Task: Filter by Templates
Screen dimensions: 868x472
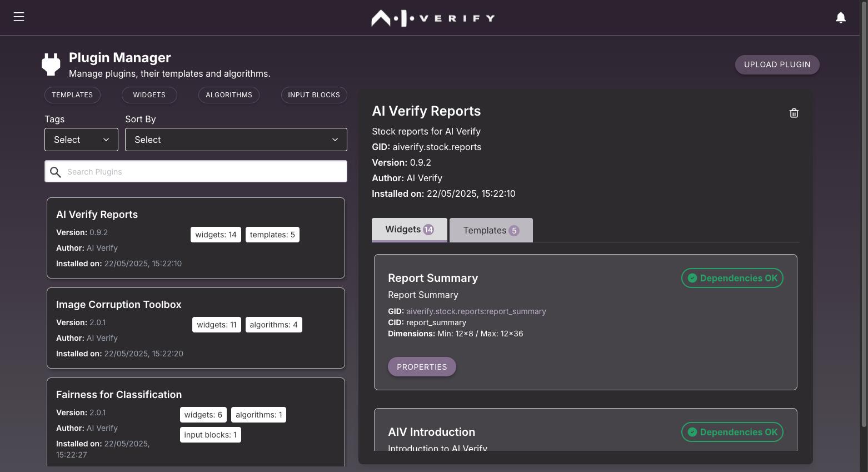Action: [72, 95]
